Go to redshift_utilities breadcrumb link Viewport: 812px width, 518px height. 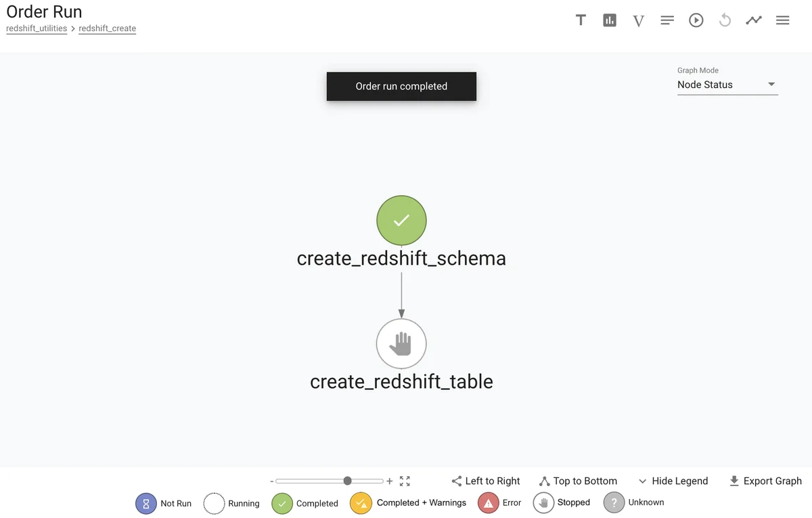pos(37,28)
